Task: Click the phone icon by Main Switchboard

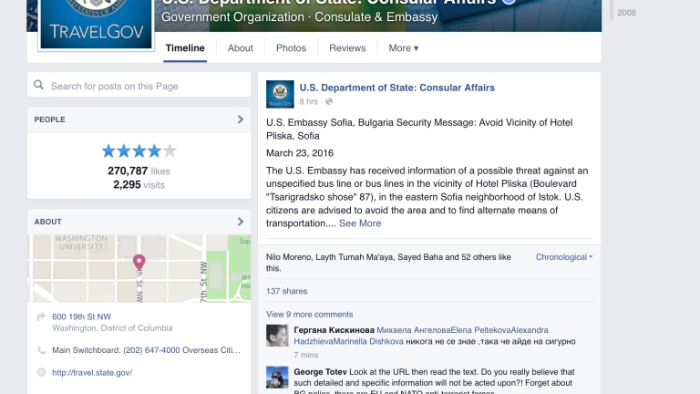Action: [41, 350]
